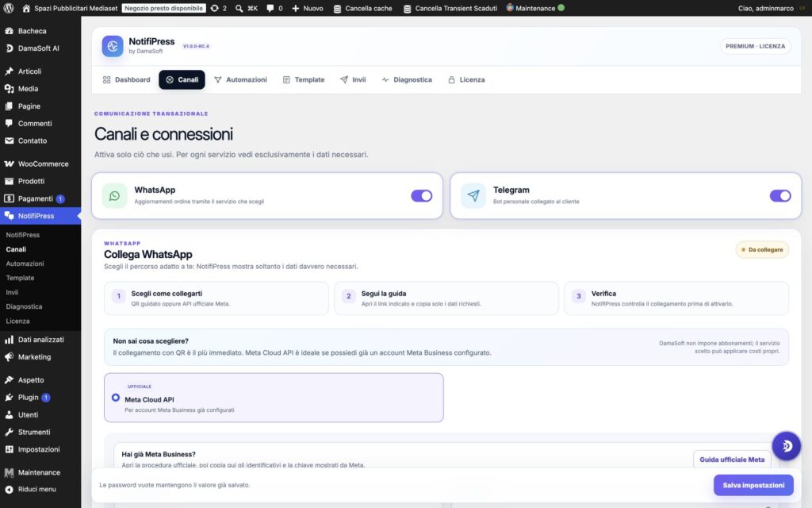
Task: Click the Da collegare status badge
Action: coord(762,250)
